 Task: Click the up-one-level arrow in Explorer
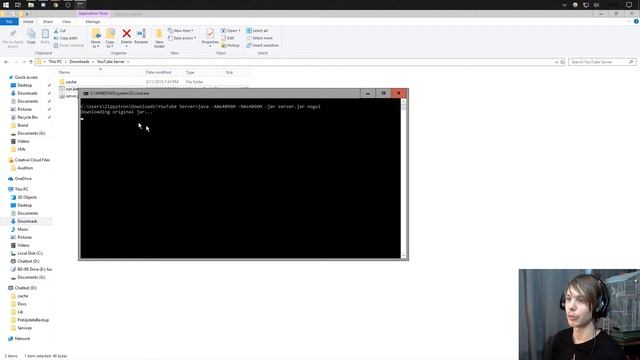(31, 62)
